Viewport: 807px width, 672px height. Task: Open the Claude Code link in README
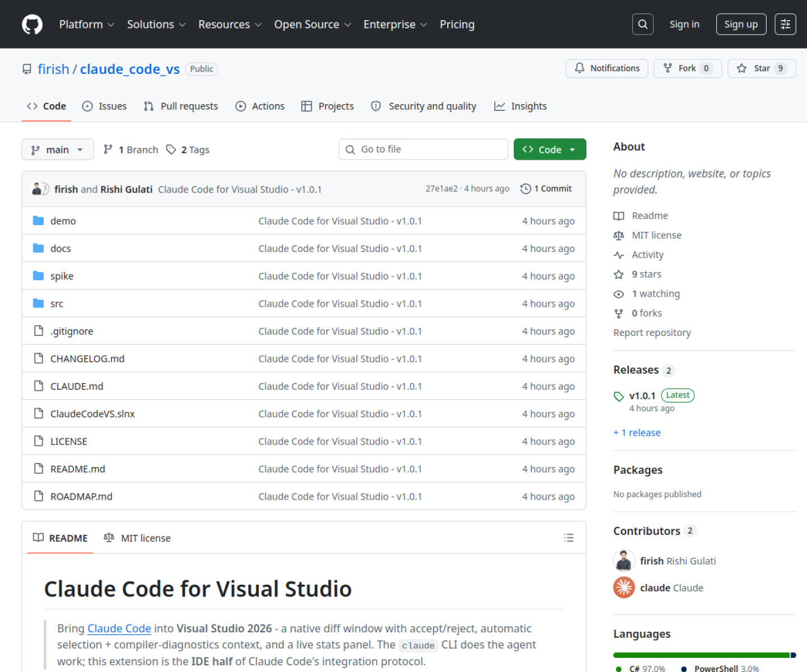tap(119, 628)
